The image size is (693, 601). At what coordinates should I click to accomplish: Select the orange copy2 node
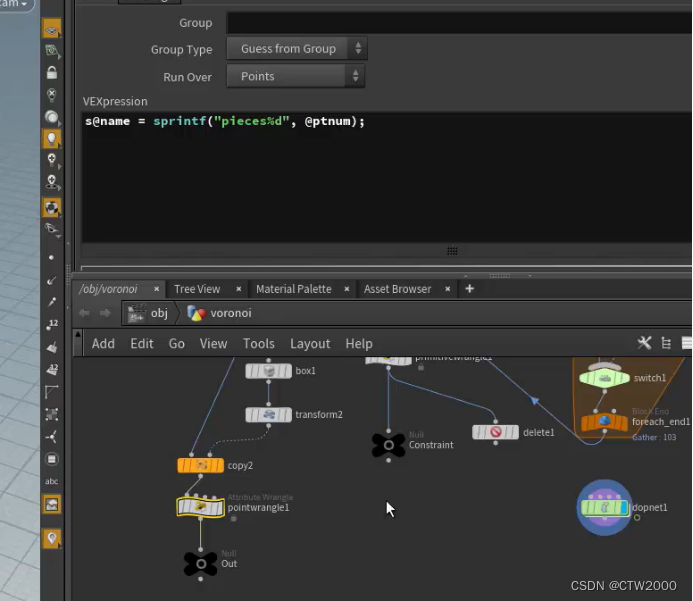coord(200,465)
